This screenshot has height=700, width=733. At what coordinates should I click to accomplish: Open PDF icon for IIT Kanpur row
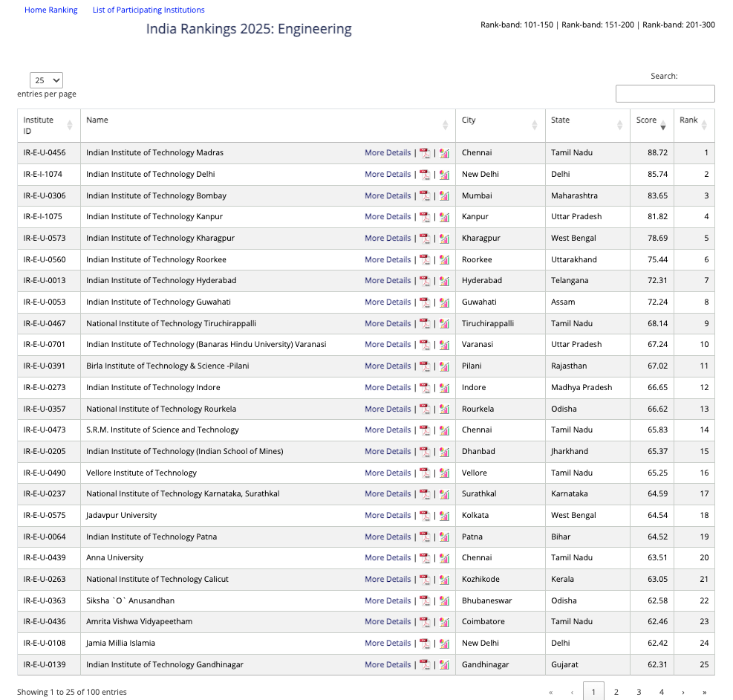click(x=425, y=217)
